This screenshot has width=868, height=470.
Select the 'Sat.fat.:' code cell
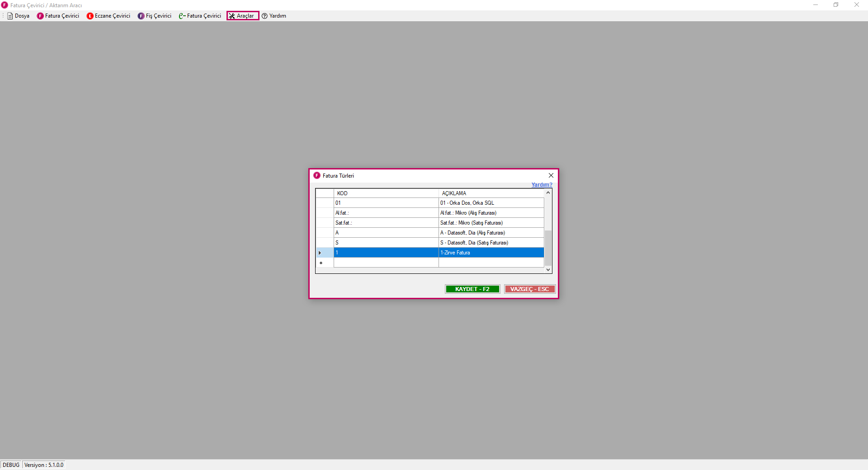pyautogui.click(x=386, y=223)
